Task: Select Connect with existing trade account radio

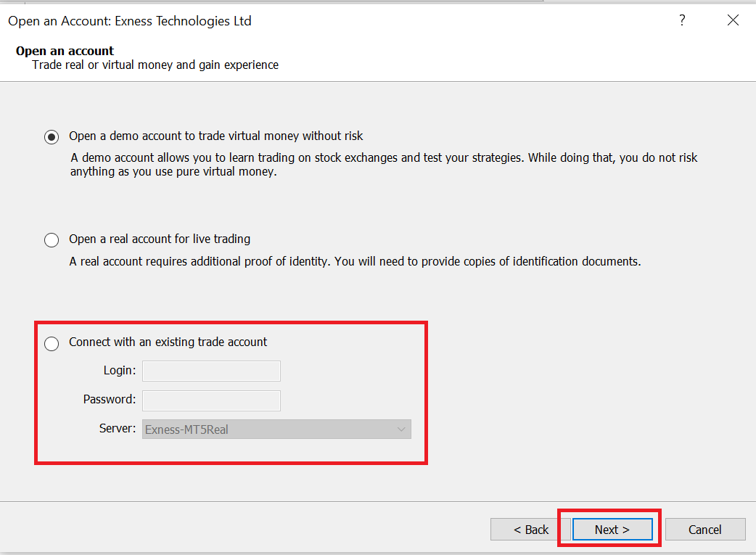Action: (x=52, y=343)
